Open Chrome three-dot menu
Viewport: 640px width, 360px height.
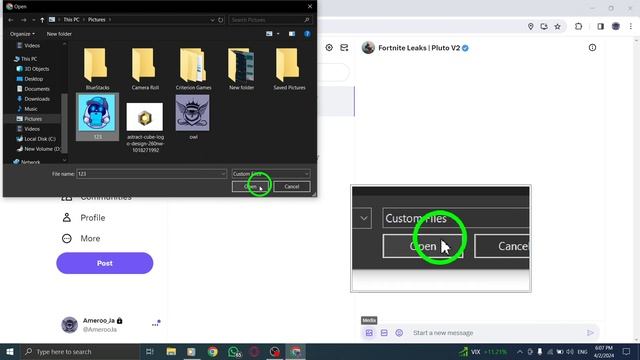pyautogui.click(x=631, y=27)
